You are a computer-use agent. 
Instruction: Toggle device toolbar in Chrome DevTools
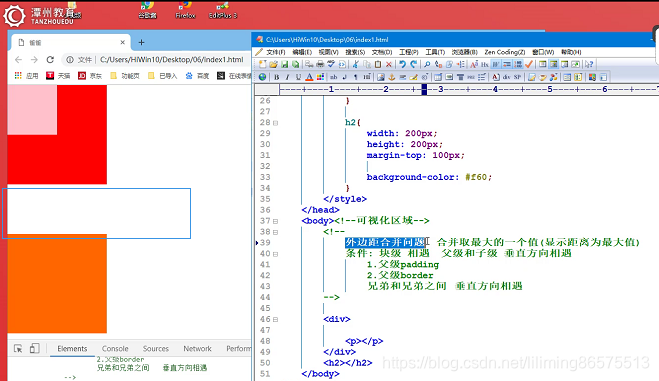(34, 348)
